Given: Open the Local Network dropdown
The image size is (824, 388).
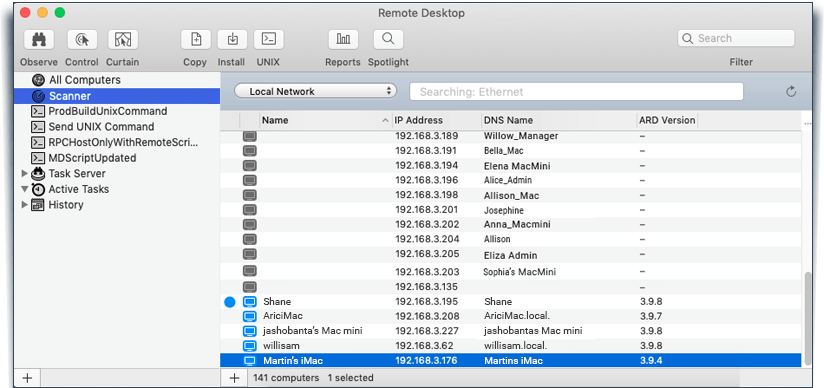Looking at the screenshot, I should click(315, 91).
